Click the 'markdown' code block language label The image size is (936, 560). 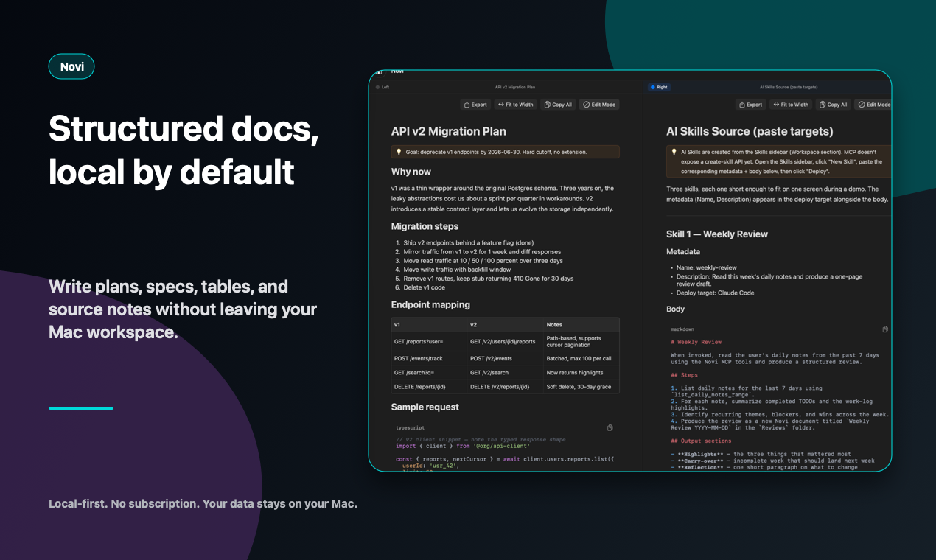(682, 329)
